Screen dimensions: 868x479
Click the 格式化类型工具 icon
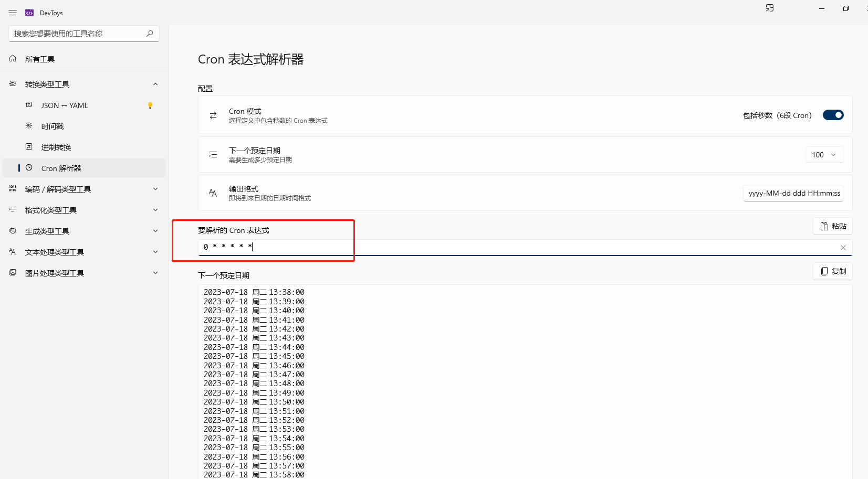click(13, 210)
